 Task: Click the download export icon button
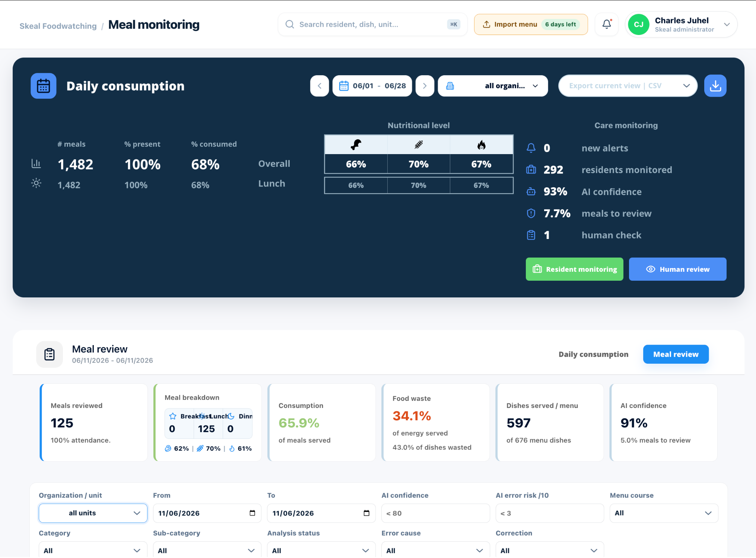click(x=715, y=86)
